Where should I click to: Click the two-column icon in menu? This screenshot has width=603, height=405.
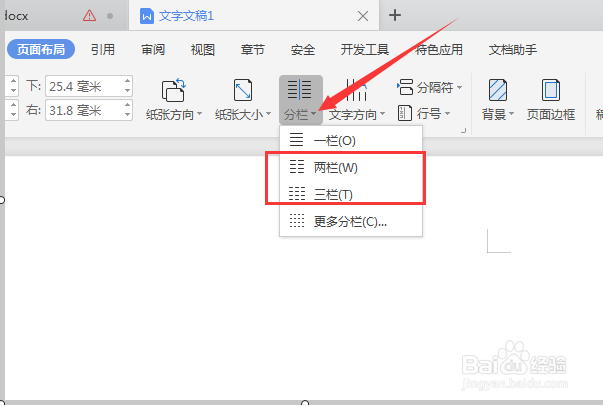pos(297,167)
